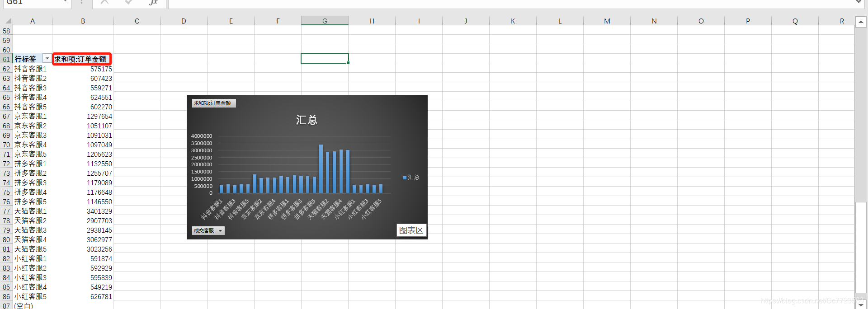Expand the formula bar with the chevron
Screen dimensions: 868x309
coord(859,2)
